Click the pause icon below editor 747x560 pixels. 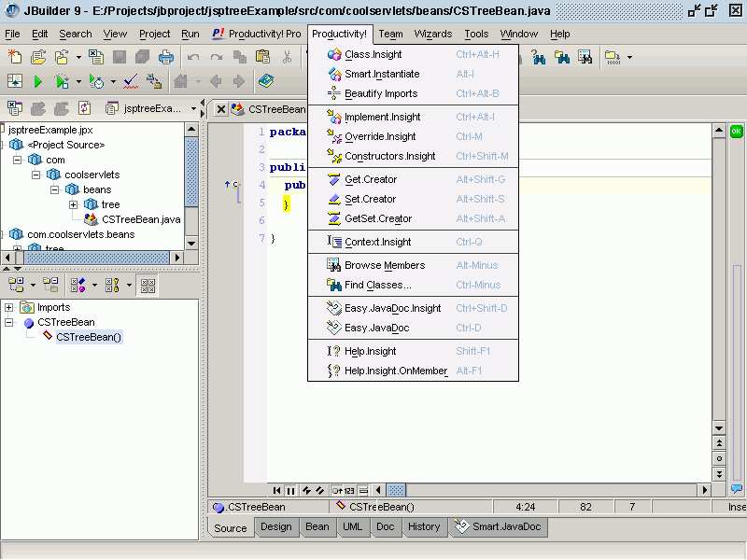(290, 491)
